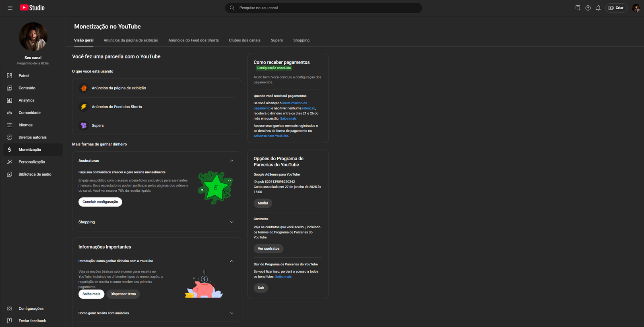The height and width of the screenshot is (327, 644).
Task: Click Mudar AdSense account button
Action: (263, 203)
